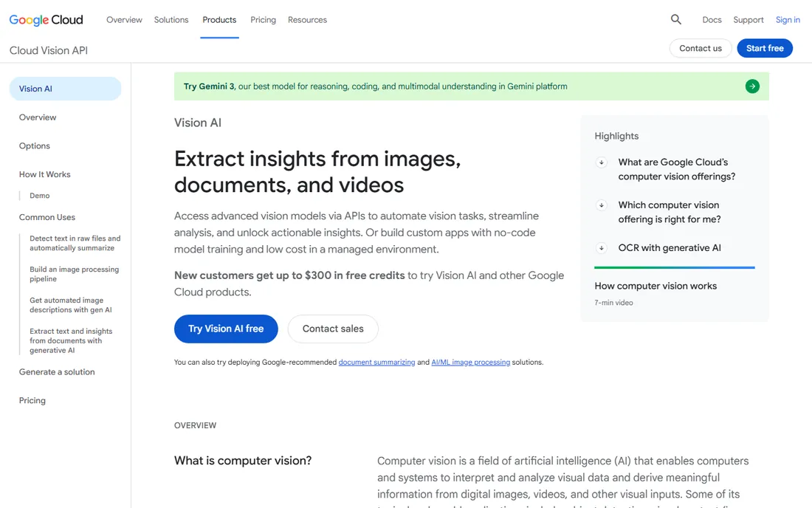This screenshot has height=508, width=812.
Task: Open the Solutions top menu
Action: point(171,20)
